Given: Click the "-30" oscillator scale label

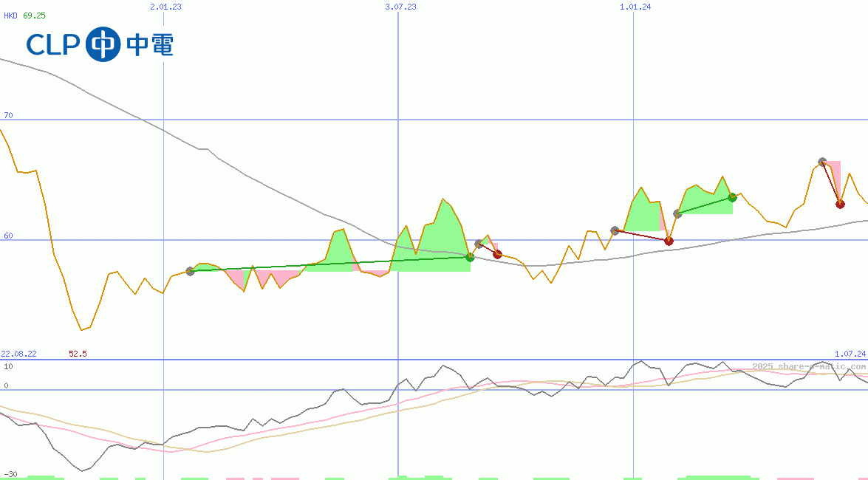Looking at the screenshot, I should point(9,475).
